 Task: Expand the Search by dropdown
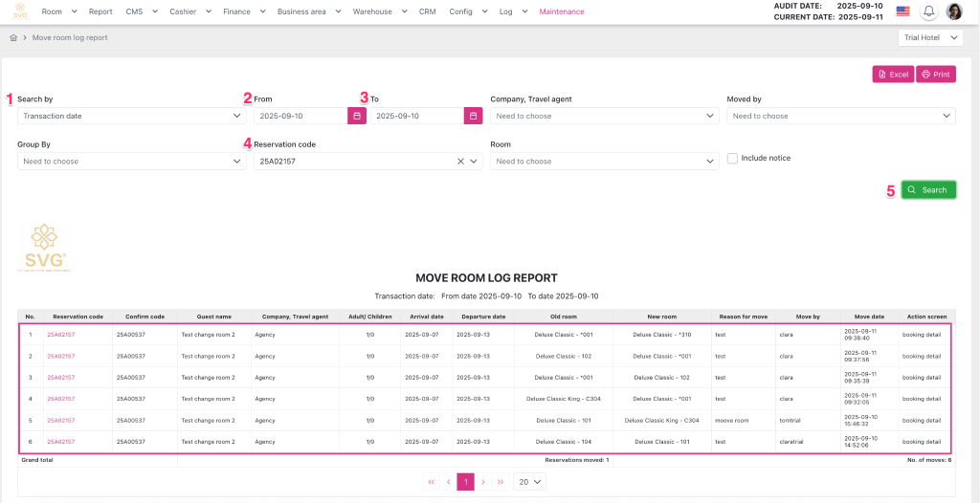point(131,116)
